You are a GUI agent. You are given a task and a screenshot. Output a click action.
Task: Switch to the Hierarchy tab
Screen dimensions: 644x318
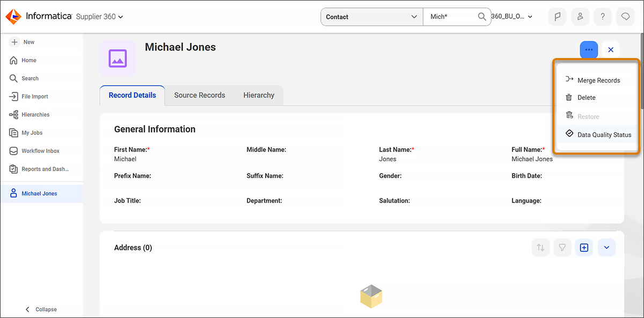(x=259, y=95)
